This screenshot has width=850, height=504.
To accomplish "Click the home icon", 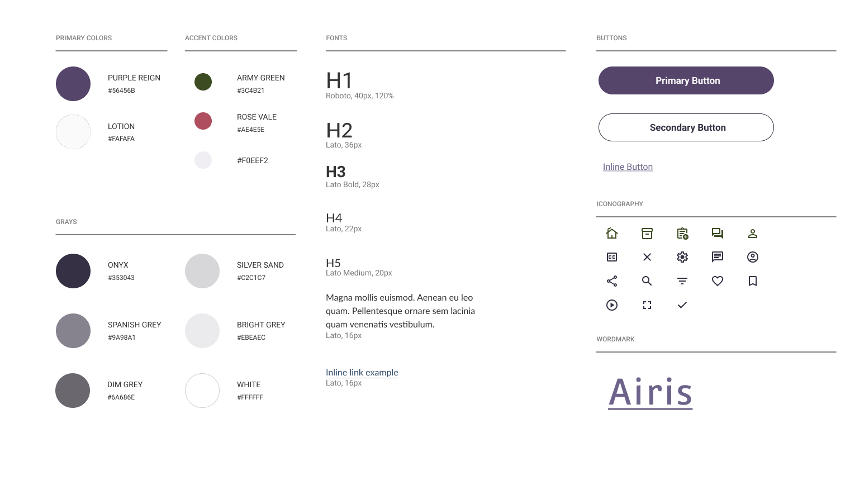I will pyautogui.click(x=612, y=233).
